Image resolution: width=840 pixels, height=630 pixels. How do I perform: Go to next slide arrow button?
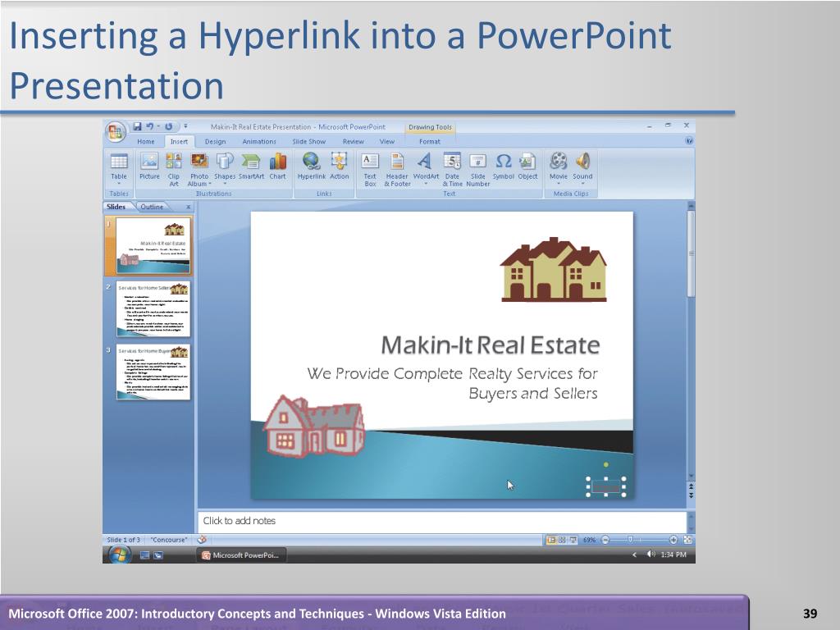pos(691,495)
